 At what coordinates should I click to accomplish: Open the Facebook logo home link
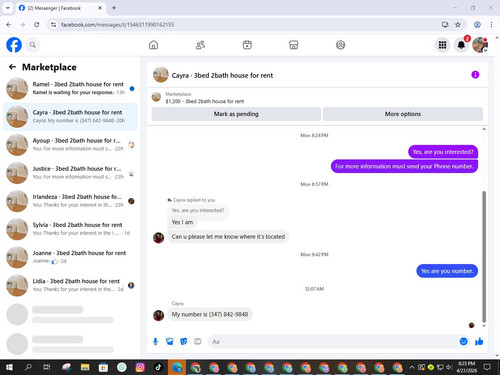point(14,45)
